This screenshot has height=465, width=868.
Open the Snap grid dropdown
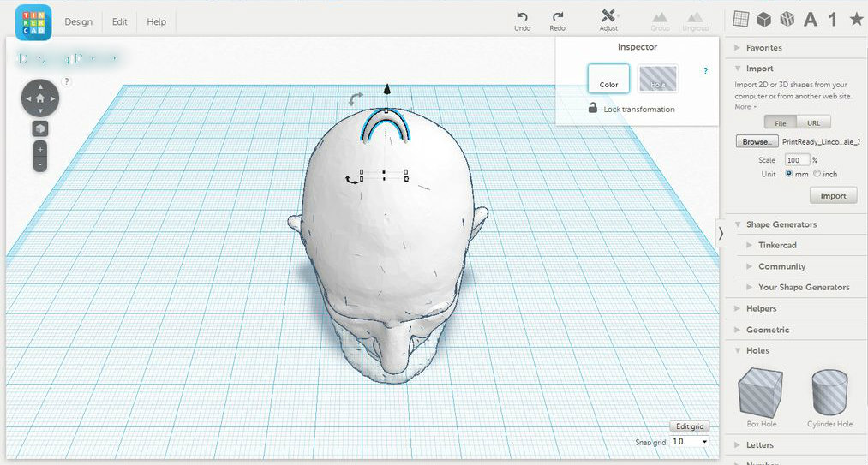pos(690,441)
